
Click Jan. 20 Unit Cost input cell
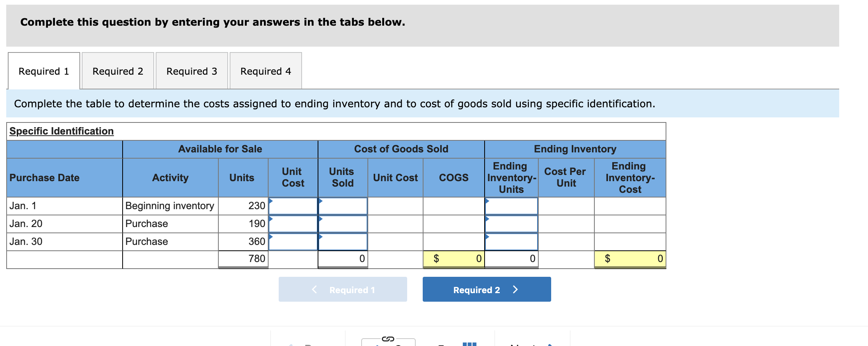click(293, 224)
